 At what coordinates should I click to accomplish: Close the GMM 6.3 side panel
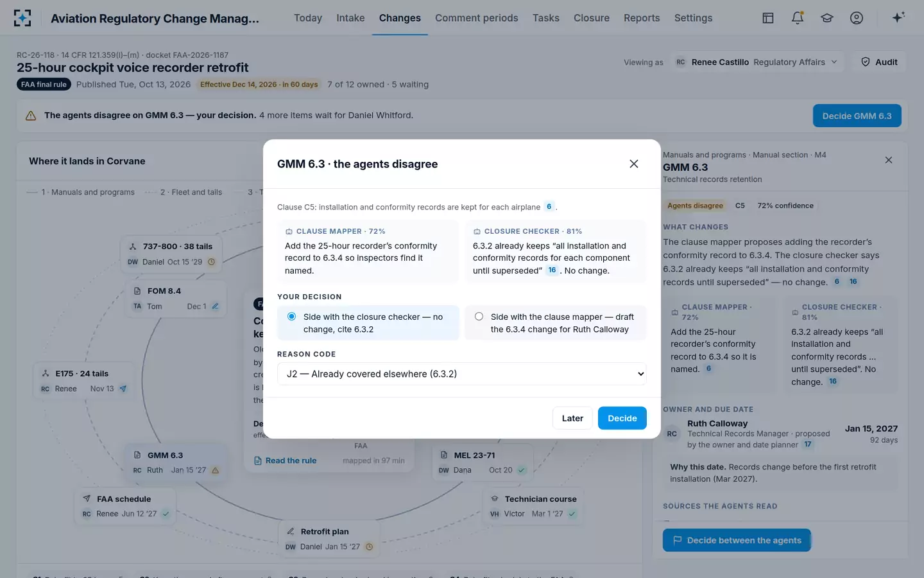[889, 160]
